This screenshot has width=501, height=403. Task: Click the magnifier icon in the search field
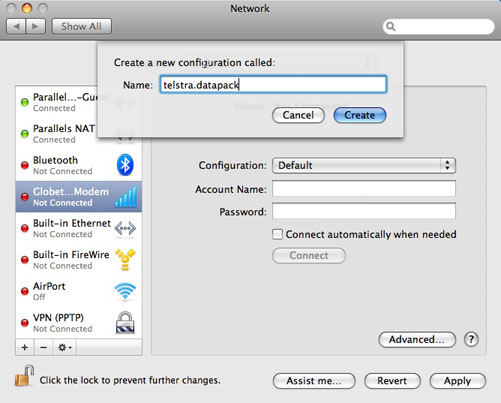coord(391,26)
